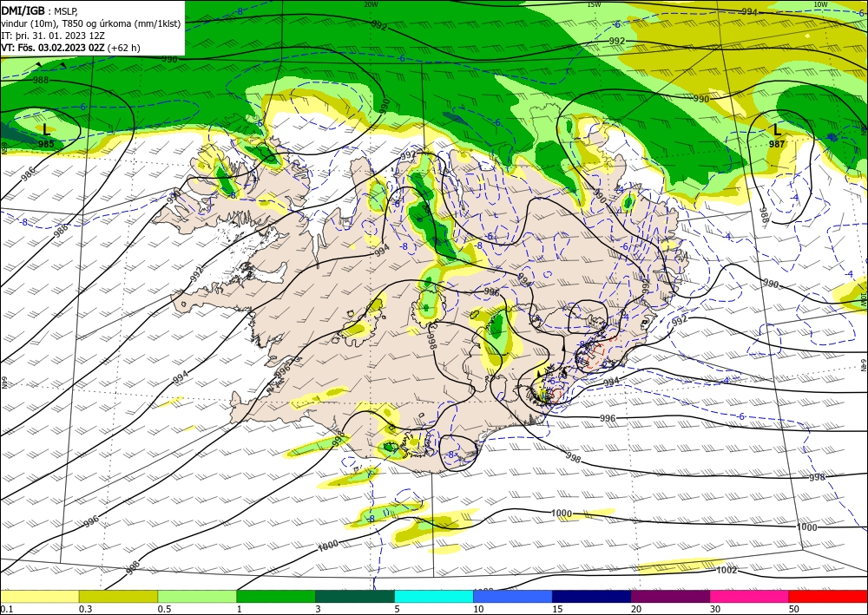Click the 987 pressure value label

pos(777,144)
